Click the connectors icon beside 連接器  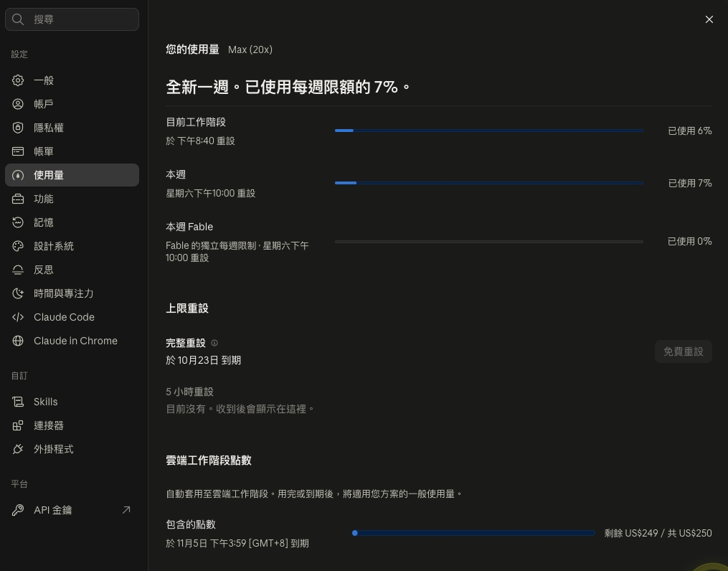pos(18,425)
